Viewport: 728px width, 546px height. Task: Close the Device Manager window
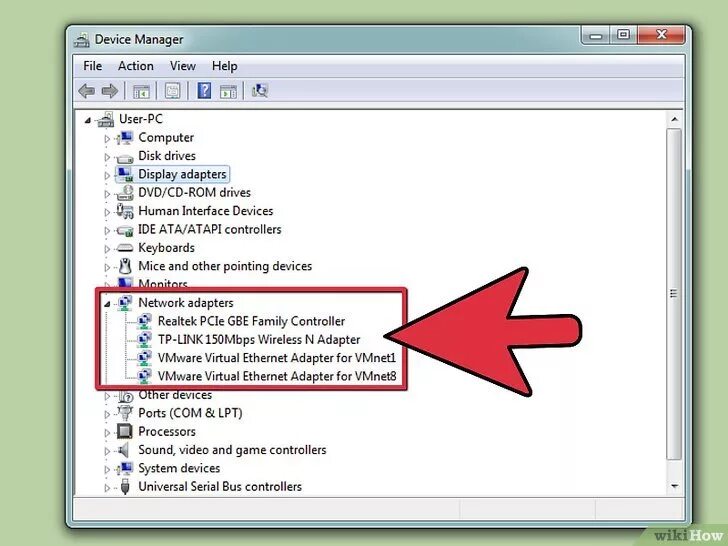click(x=661, y=35)
